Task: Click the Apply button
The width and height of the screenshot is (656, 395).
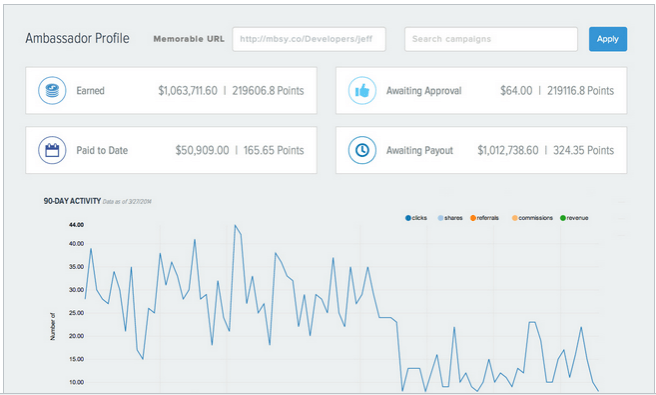Action: point(608,39)
